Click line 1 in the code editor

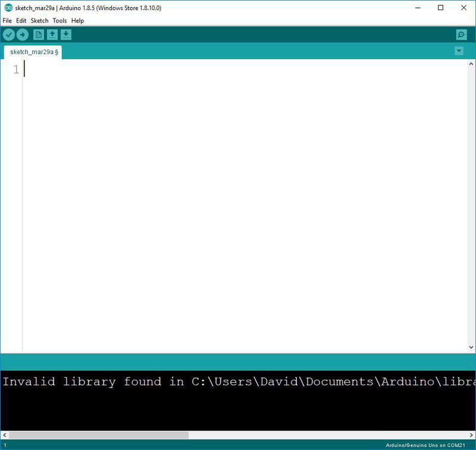pos(245,69)
